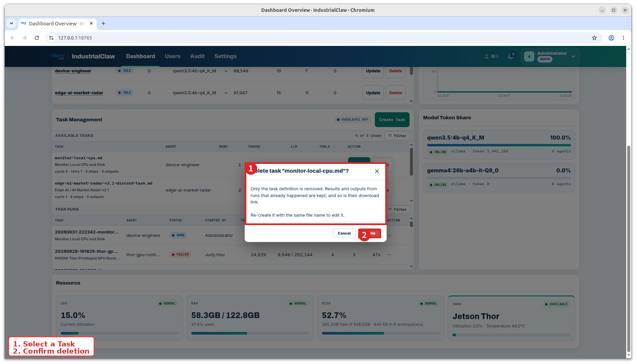The image size is (636, 364).
Task: Open Chromium three-dot menu
Action: 623,38
